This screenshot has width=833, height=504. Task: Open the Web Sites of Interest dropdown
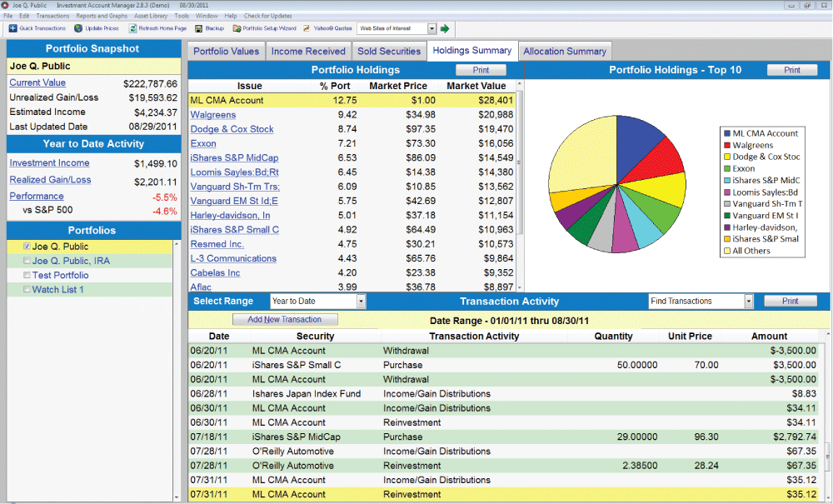pyautogui.click(x=431, y=28)
